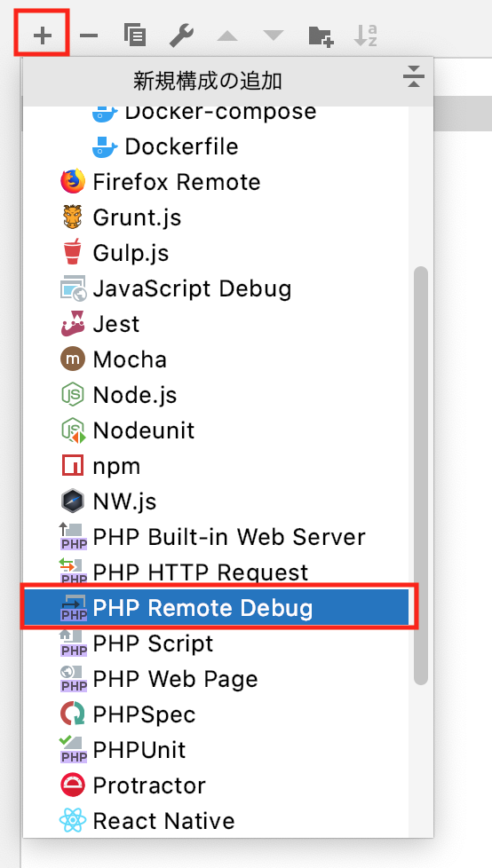Click the popup list vertical scrollbar

[421, 476]
